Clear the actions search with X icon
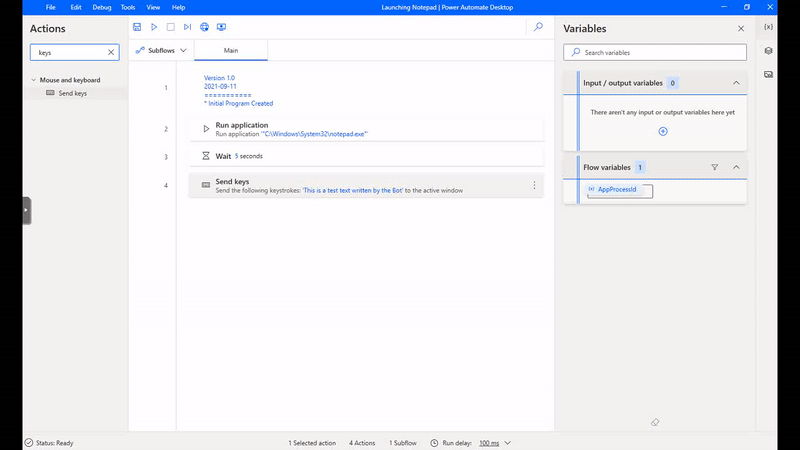 pos(111,52)
